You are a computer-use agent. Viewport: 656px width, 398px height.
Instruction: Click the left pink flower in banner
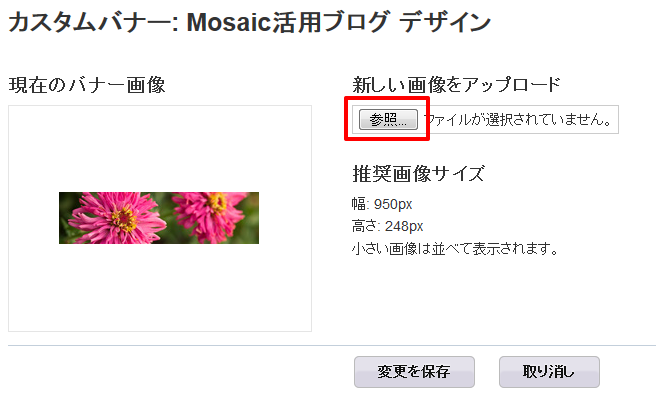click(x=116, y=218)
